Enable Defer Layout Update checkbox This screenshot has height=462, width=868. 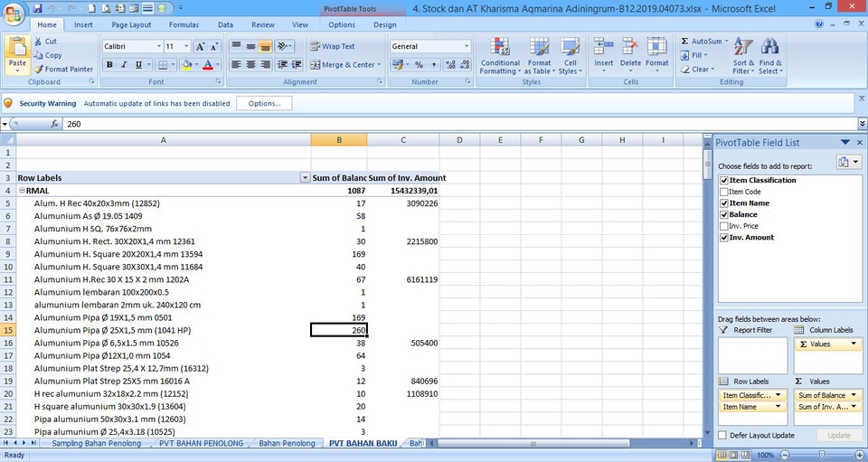tap(722, 436)
